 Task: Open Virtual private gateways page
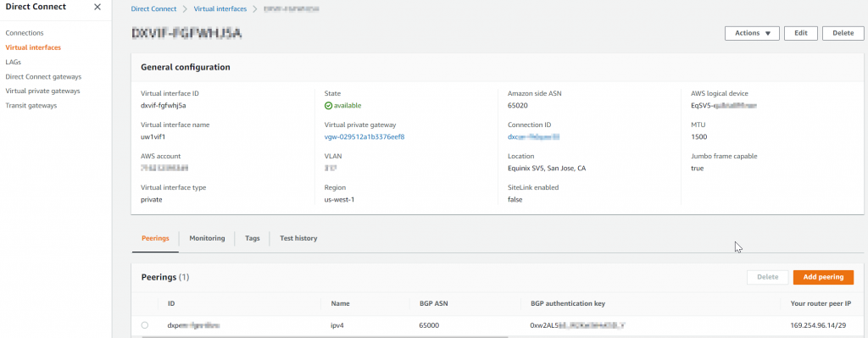coord(42,91)
